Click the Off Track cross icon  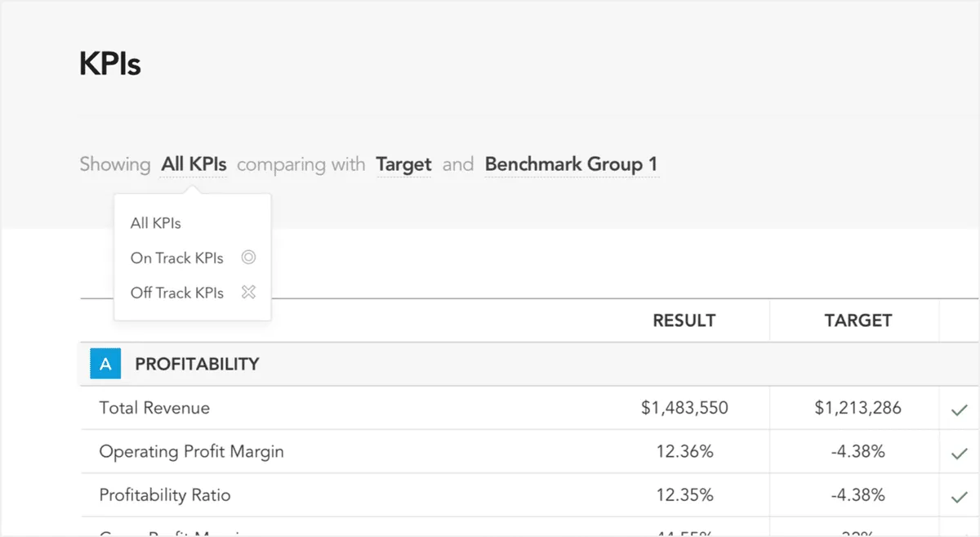click(x=249, y=292)
